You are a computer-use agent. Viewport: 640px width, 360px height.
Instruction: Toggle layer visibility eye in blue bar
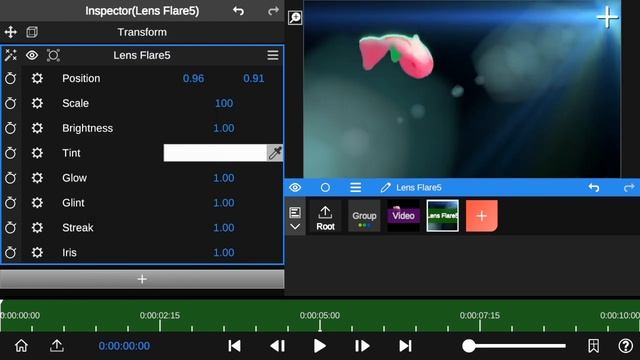pyautogui.click(x=295, y=187)
